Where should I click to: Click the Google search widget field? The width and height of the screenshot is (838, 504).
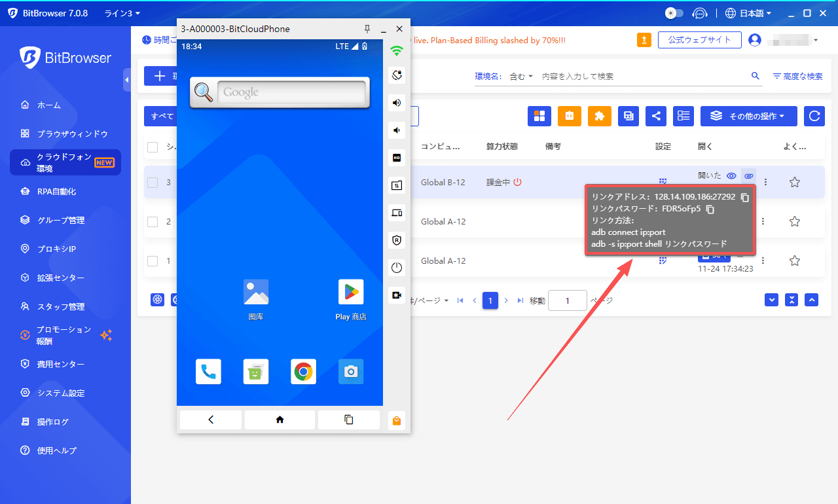pyautogui.click(x=291, y=92)
